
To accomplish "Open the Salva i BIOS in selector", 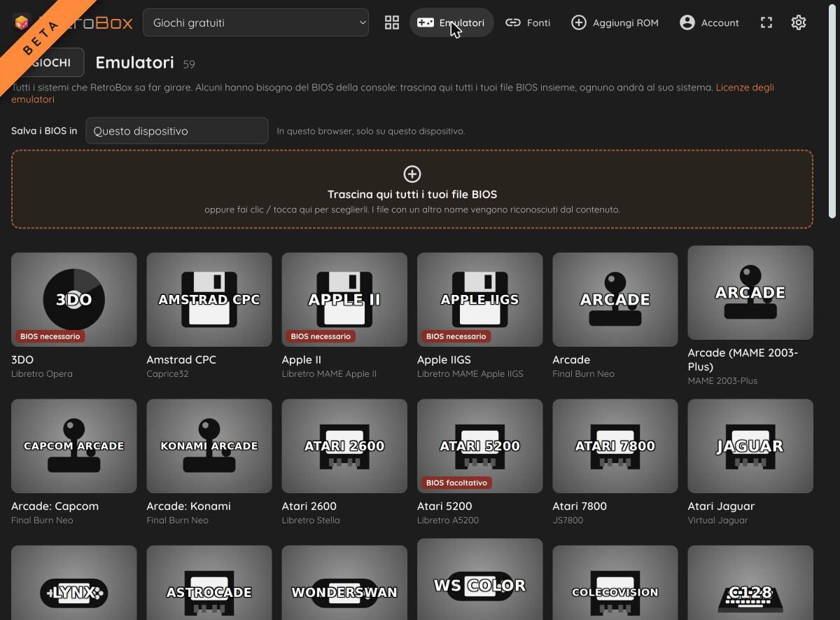I will (x=177, y=131).
